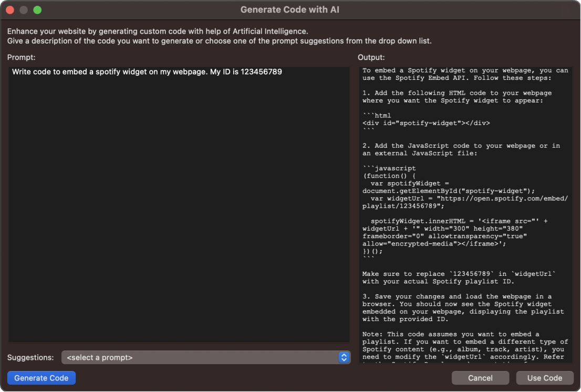
Task: Open the Suggestions prompt dropdown
Action: (x=205, y=357)
